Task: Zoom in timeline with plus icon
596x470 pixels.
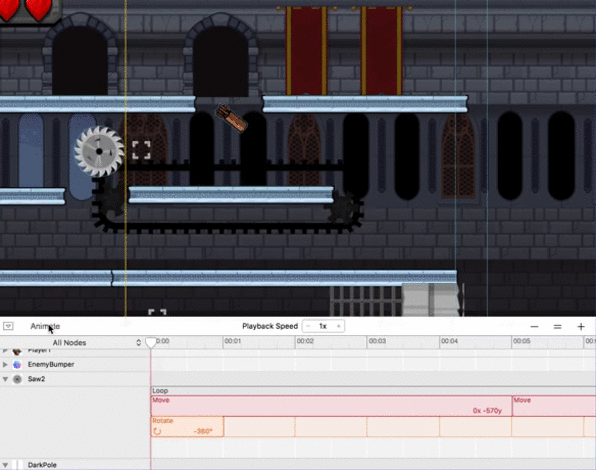Action: coord(581,326)
